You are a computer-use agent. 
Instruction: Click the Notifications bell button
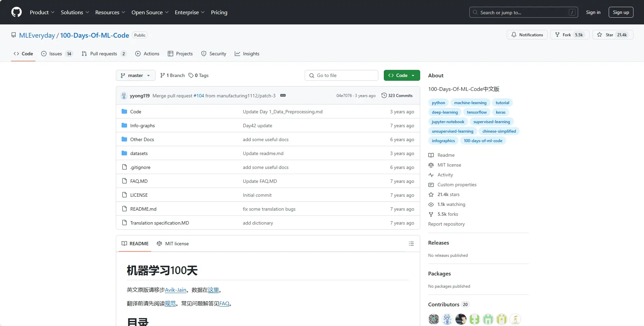[527, 35]
